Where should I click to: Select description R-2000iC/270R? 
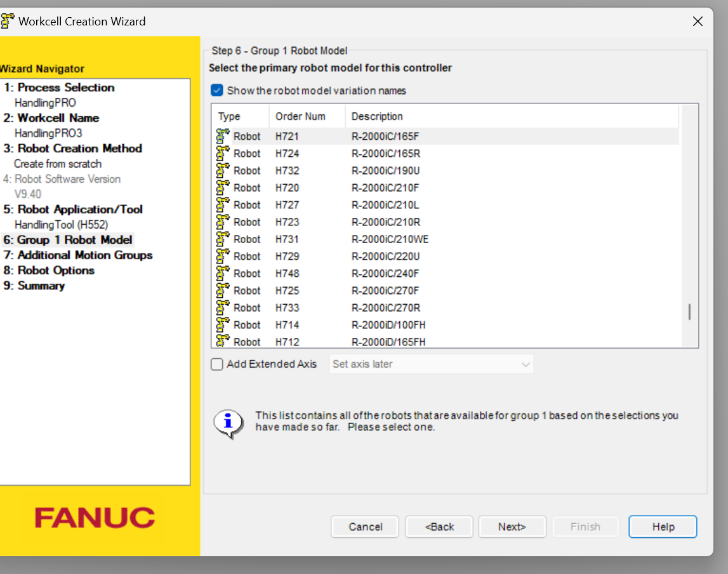386,309
